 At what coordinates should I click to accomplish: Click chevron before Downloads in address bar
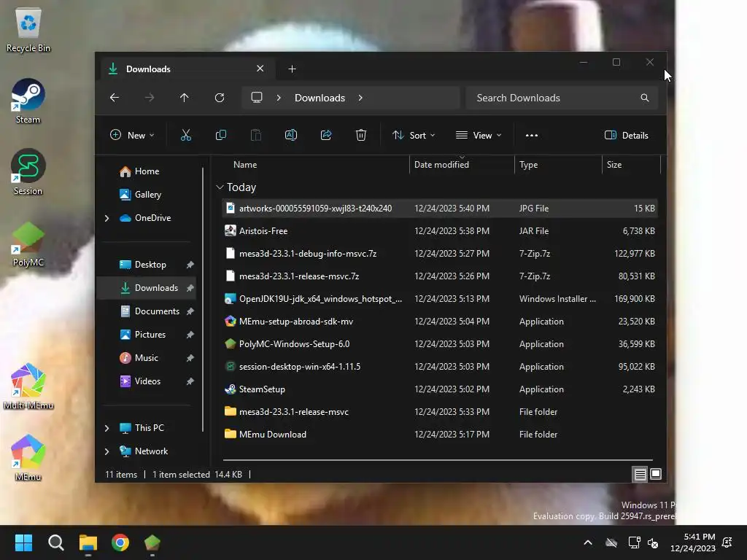pos(279,98)
